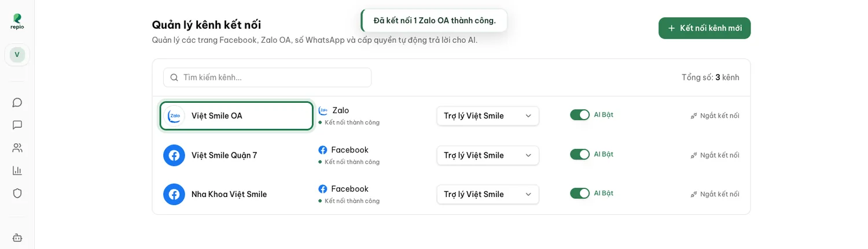The width and height of the screenshot is (868, 249).
Task: Turn off AI for Việt Smile OA
Action: (580, 115)
